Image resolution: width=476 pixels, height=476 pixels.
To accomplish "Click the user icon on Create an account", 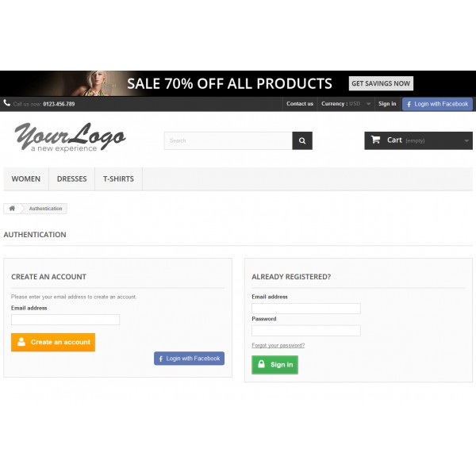I will (21, 341).
